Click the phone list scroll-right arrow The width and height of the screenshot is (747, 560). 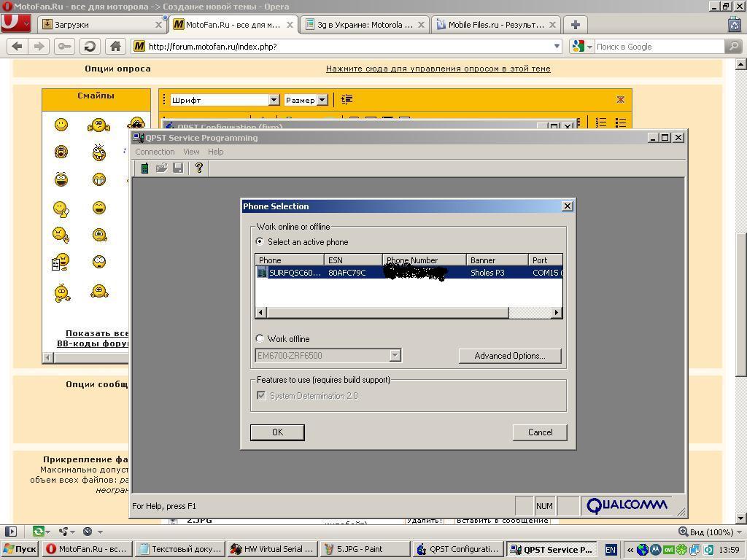tap(557, 312)
